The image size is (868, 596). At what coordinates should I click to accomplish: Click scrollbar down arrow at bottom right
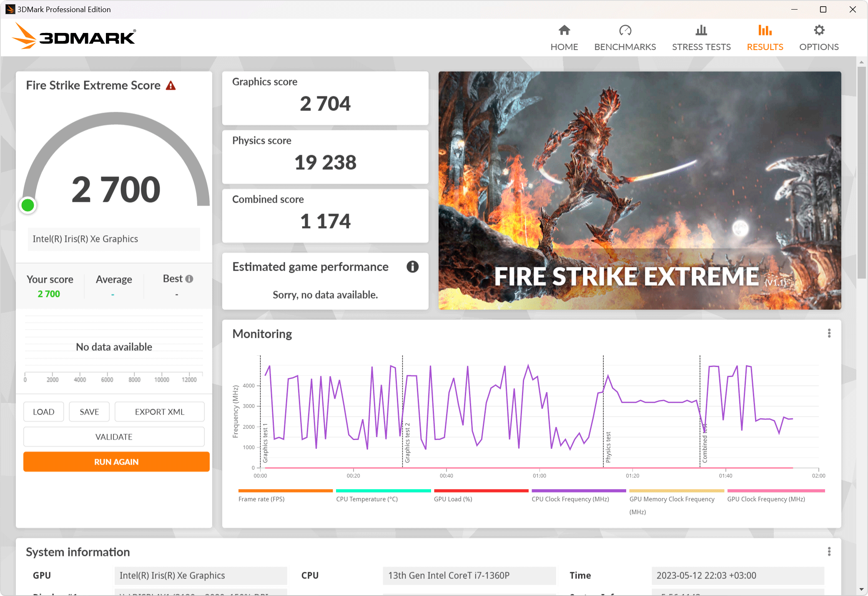(861, 589)
